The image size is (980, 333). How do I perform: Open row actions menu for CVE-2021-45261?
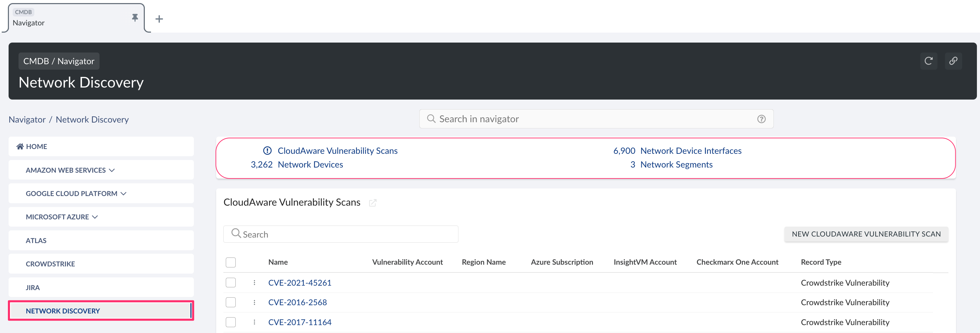254,283
